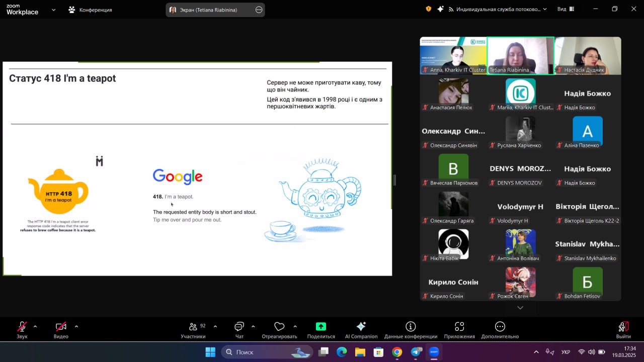Unmute microphone with Звук button

pos(22,330)
